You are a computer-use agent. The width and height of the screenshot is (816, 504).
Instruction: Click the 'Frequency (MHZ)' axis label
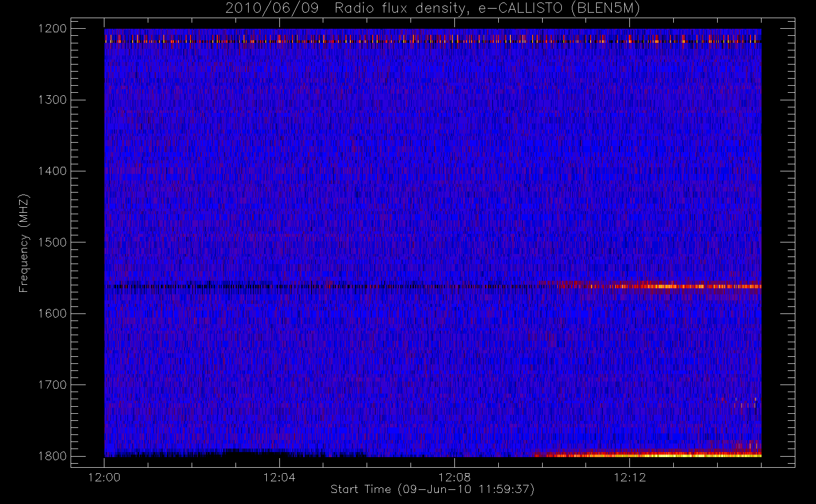(23, 243)
